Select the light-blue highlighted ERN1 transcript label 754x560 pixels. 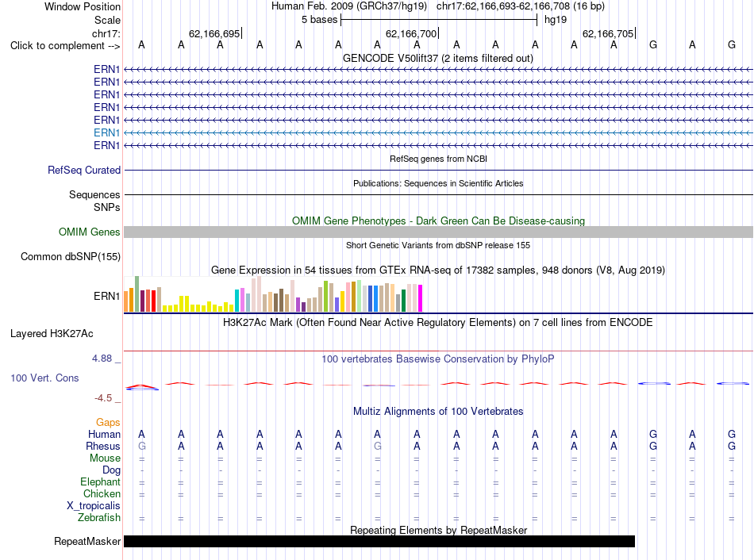(106, 132)
